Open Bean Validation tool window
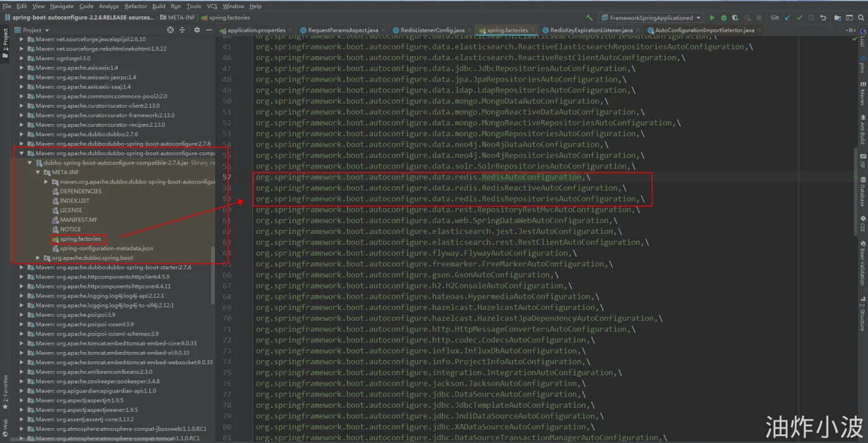Screen dimensions: 868x443 [x=862, y=264]
